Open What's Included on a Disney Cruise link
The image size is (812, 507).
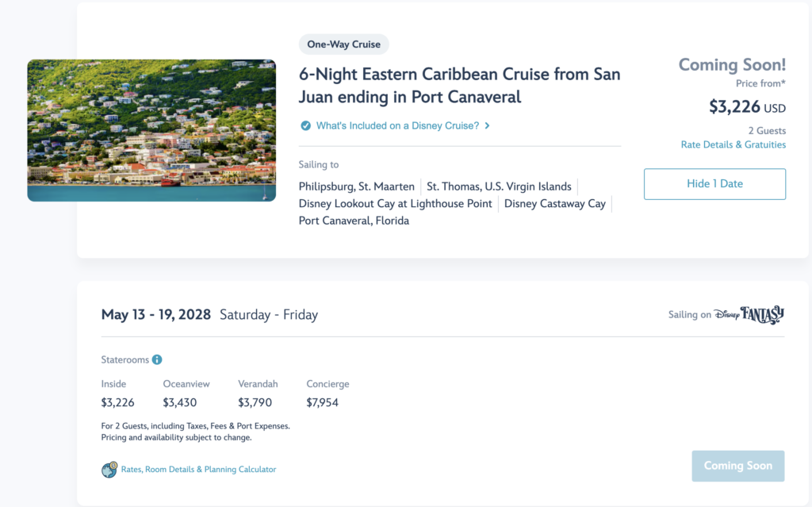(x=398, y=125)
